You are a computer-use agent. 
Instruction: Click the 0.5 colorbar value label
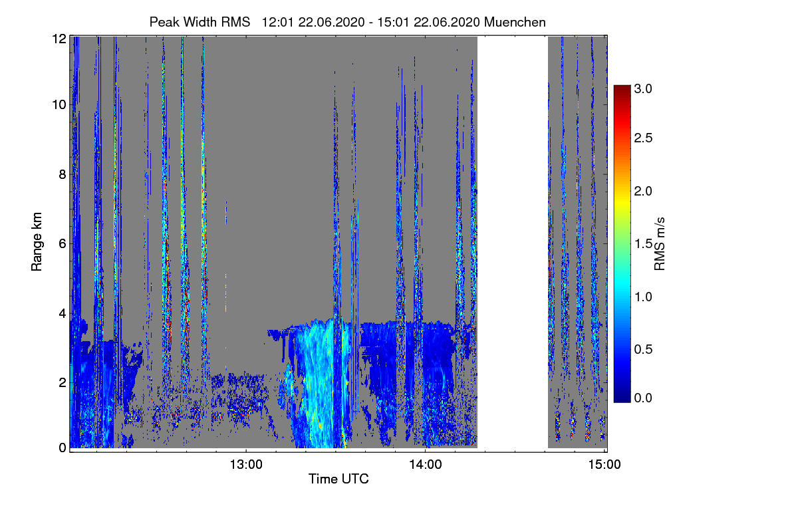[x=644, y=348]
